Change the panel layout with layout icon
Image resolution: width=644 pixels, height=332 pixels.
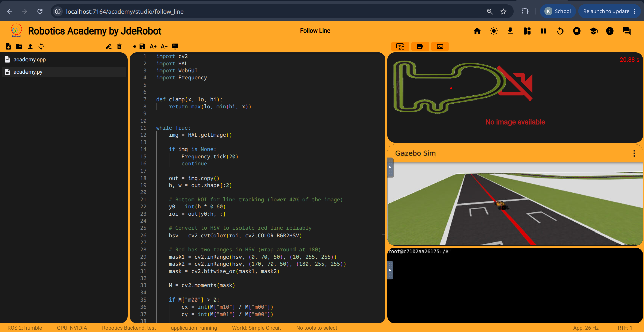(527, 31)
